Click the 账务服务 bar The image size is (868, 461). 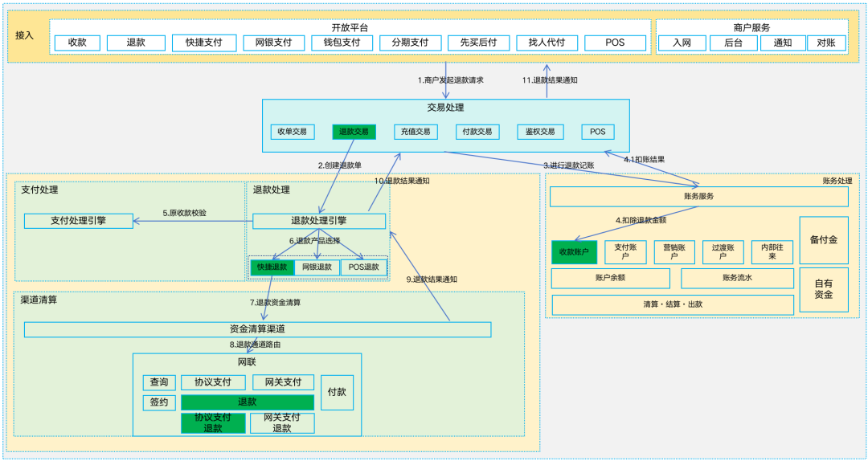[699, 197]
